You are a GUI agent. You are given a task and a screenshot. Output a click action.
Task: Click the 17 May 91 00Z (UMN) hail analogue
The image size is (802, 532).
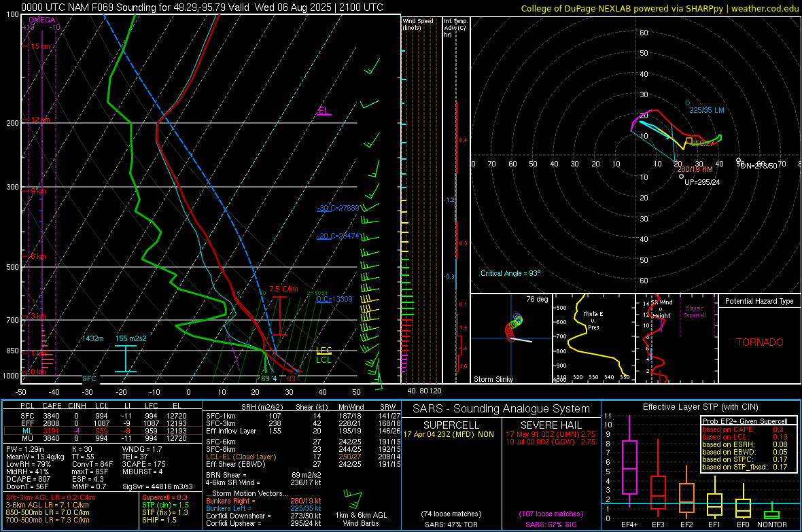pyautogui.click(x=551, y=434)
